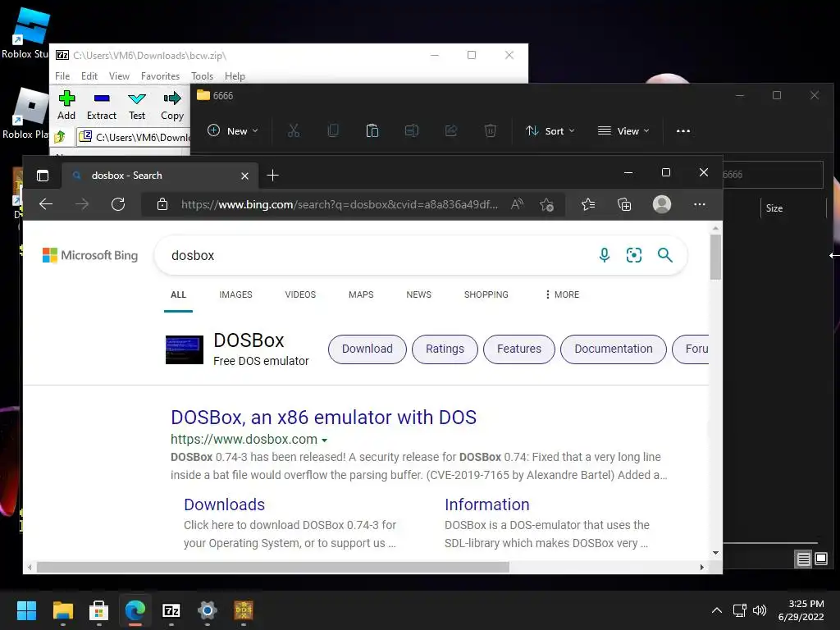Click Share icon in File Explorer toolbar
Image resolution: width=840 pixels, height=630 pixels.
pyautogui.click(x=451, y=130)
